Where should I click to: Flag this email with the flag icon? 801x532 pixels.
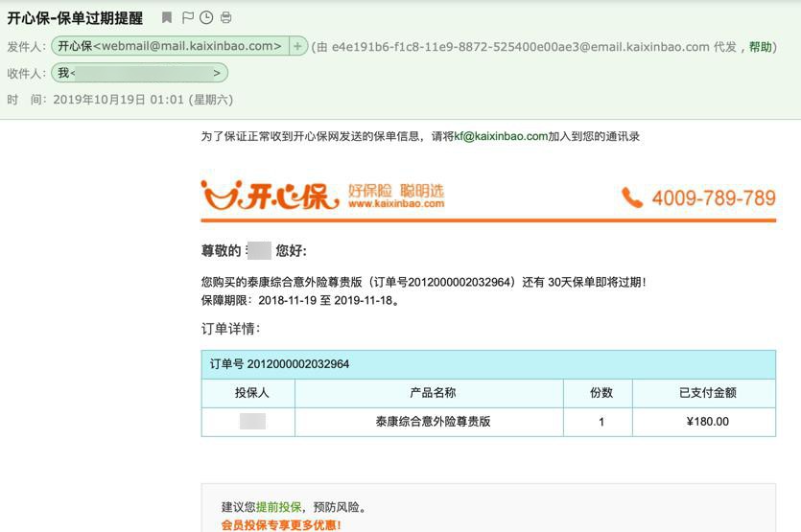[x=187, y=18]
